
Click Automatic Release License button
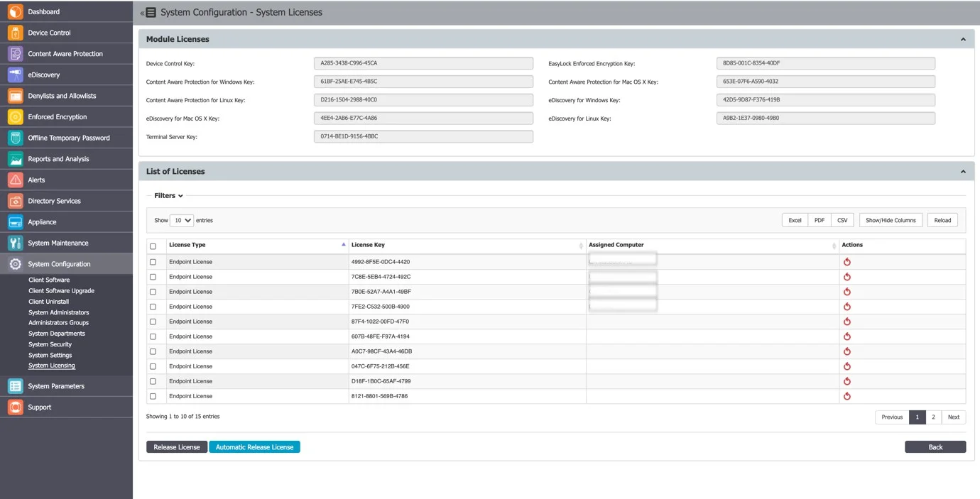pos(254,447)
